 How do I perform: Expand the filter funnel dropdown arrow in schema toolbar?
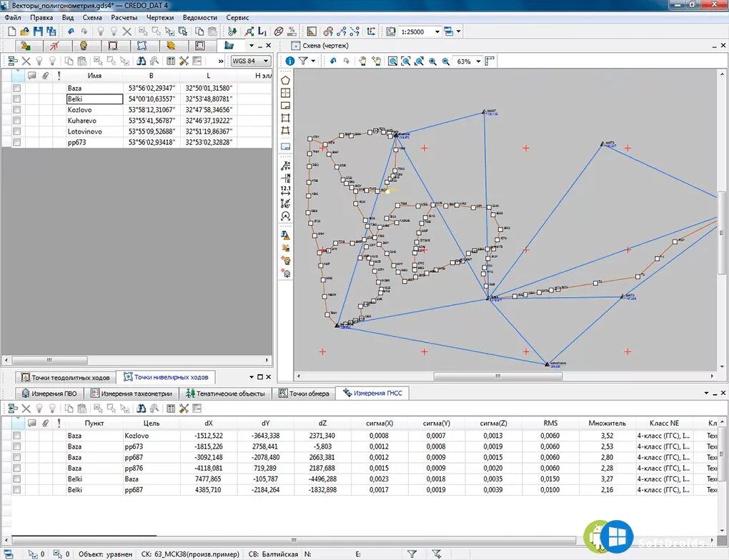(313, 61)
